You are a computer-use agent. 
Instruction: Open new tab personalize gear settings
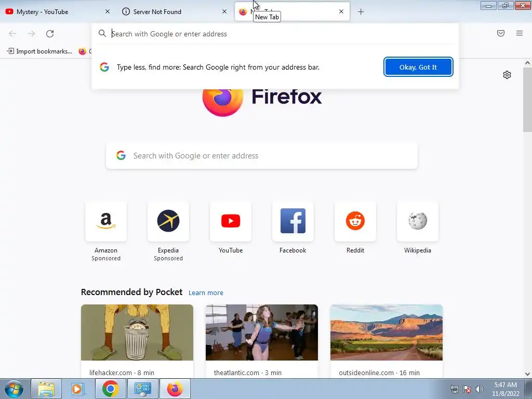coord(507,75)
